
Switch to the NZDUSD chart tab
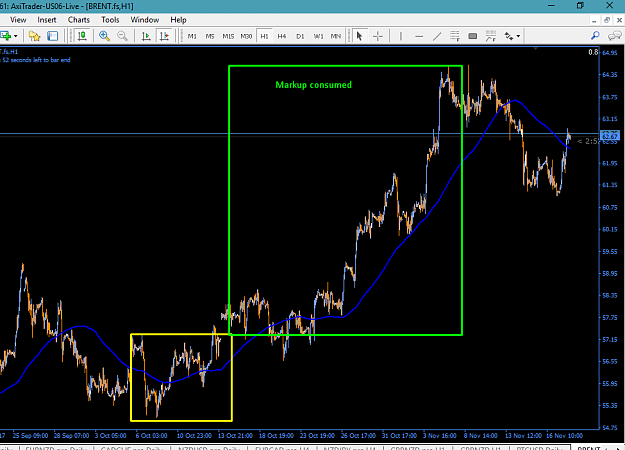pos(209,448)
